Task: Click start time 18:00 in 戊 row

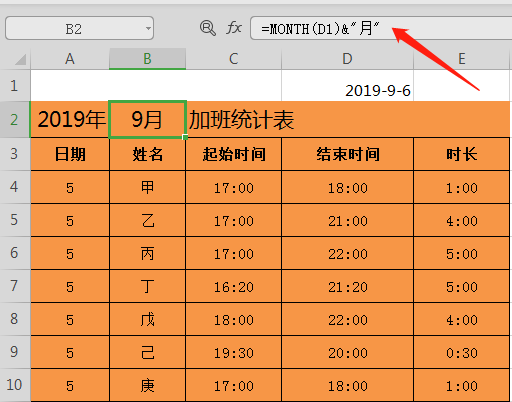Action: pyautogui.click(x=233, y=319)
